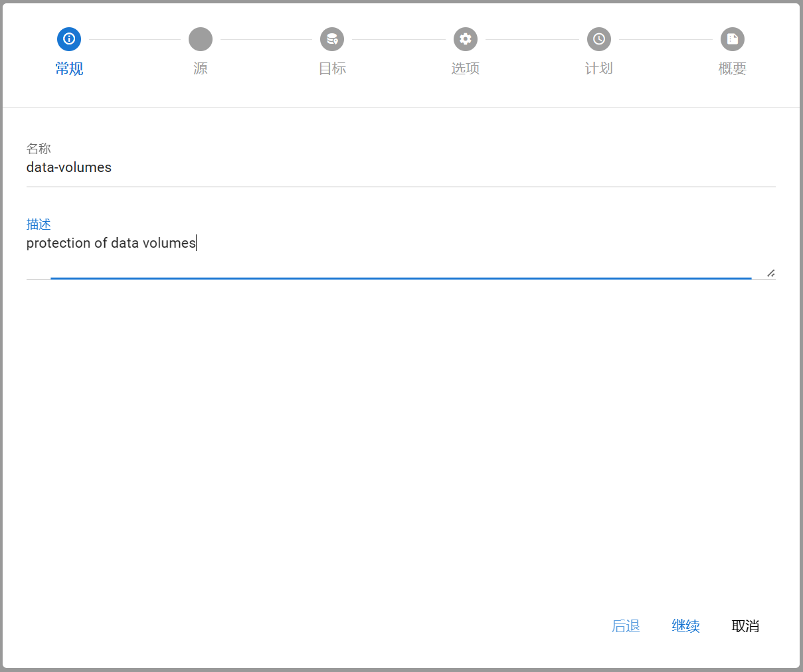Image resolution: width=803 pixels, height=672 pixels.
Task: Open the 选项 step label
Action: [466, 68]
